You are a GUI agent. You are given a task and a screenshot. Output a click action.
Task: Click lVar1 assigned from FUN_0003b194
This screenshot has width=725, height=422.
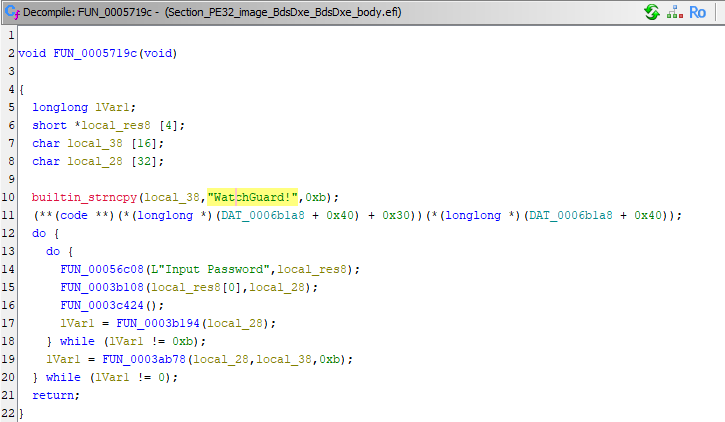click(x=77, y=324)
